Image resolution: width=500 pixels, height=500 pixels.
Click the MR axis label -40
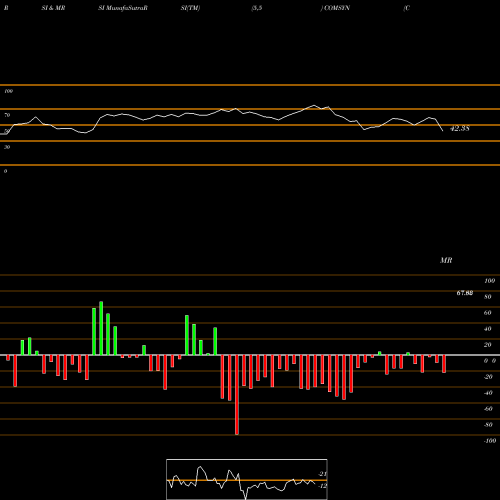click(x=488, y=393)
